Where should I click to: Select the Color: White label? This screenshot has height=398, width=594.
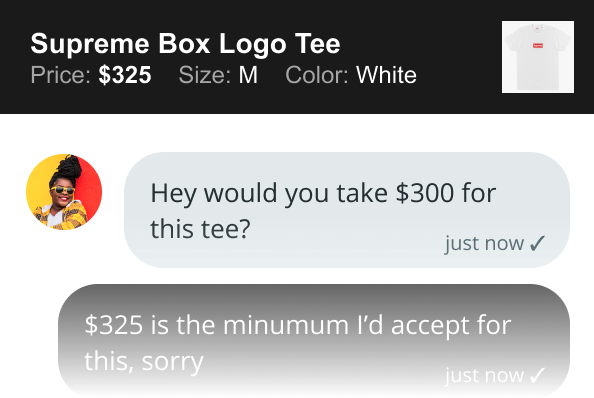(x=351, y=75)
